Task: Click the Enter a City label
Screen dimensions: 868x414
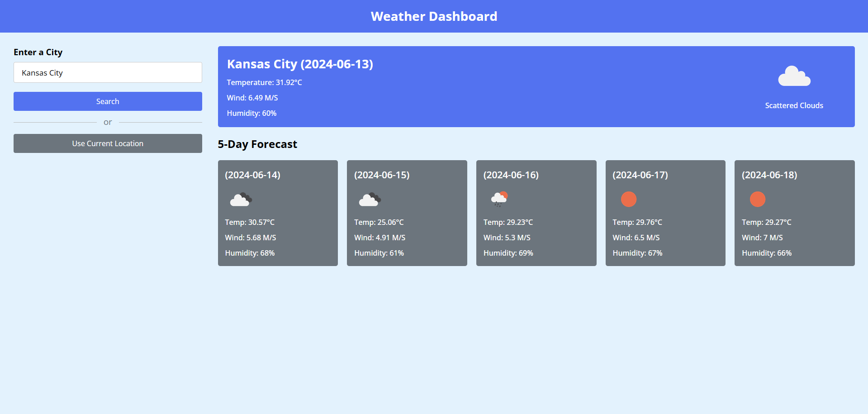Action: 38,52
